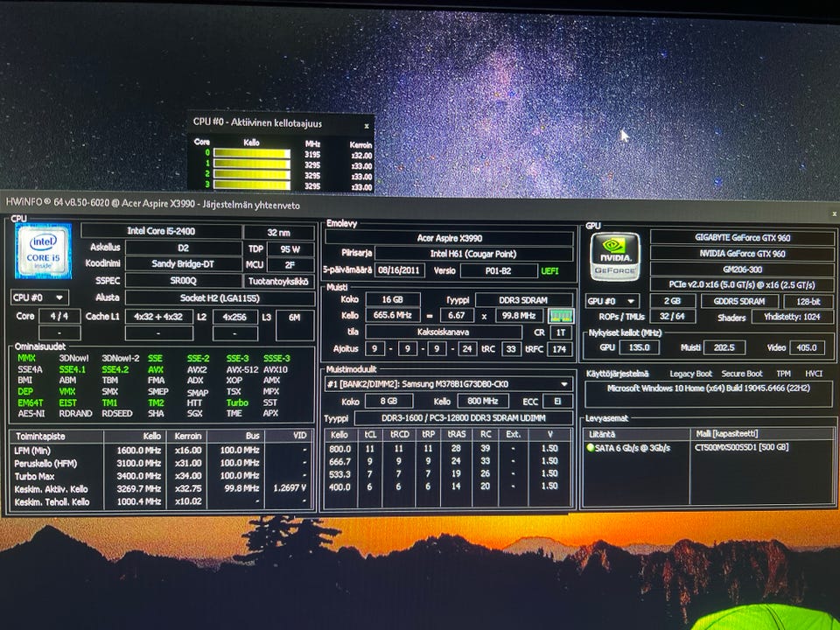Click the green SATA status indicator dot

[x=591, y=447]
